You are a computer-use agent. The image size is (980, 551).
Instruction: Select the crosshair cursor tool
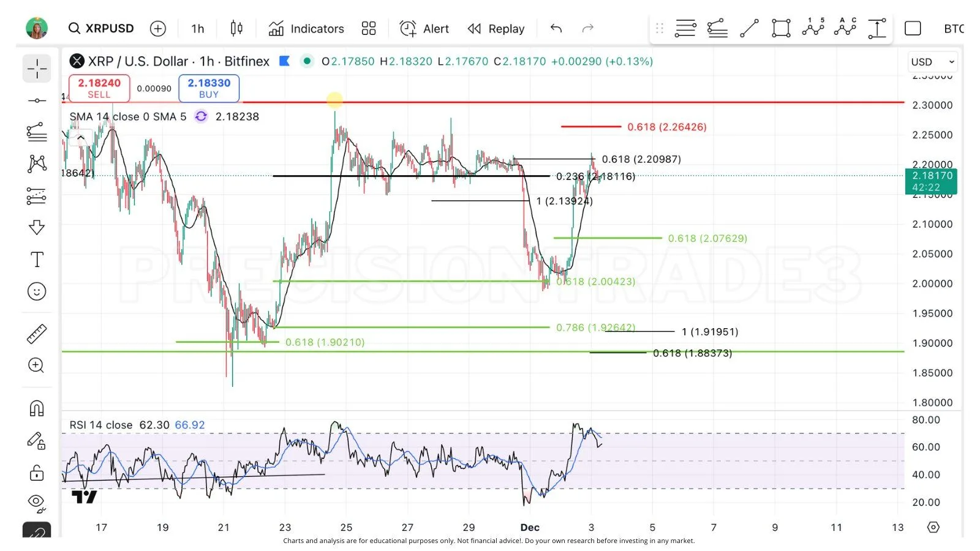click(x=37, y=69)
